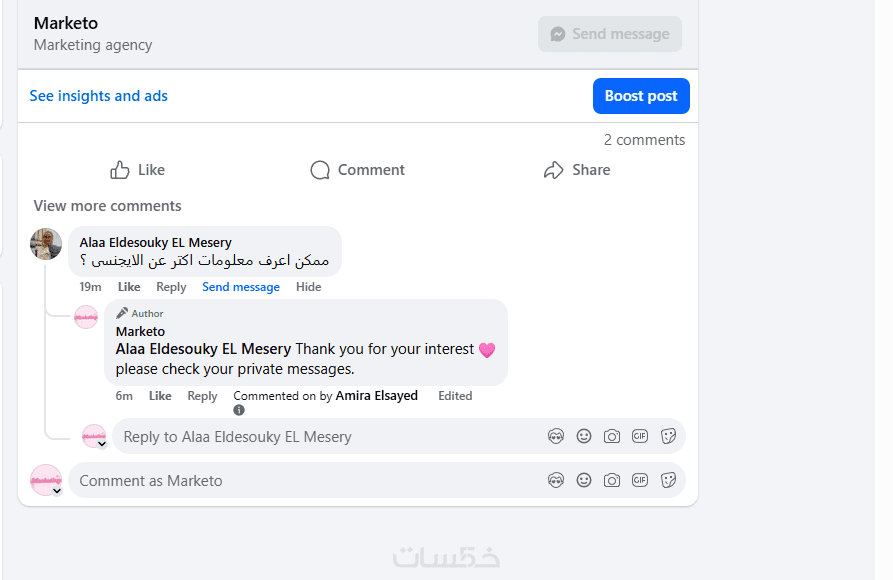893x580 pixels.
Task: Share the post
Action: point(577,170)
